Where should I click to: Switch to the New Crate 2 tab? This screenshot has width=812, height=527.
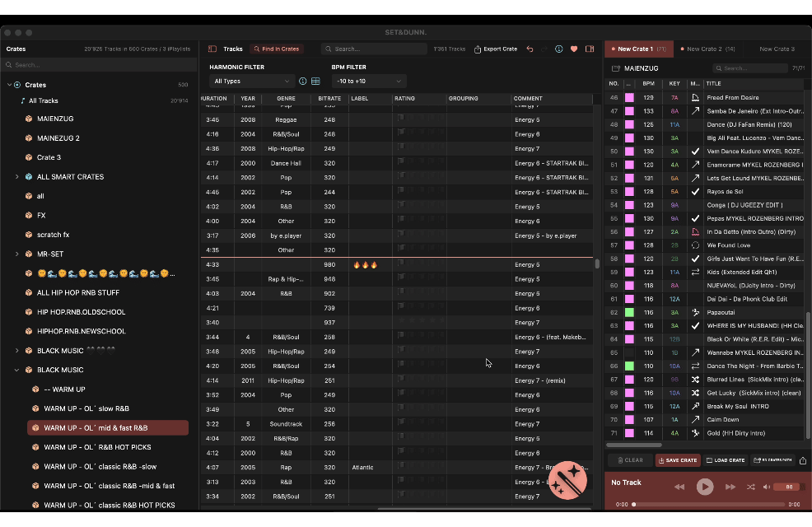point(708,49)
